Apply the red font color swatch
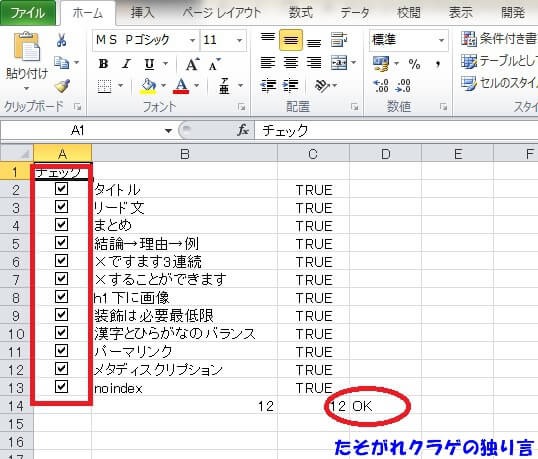Viewport: 538px width, 459px height. (x=182, y=85)
